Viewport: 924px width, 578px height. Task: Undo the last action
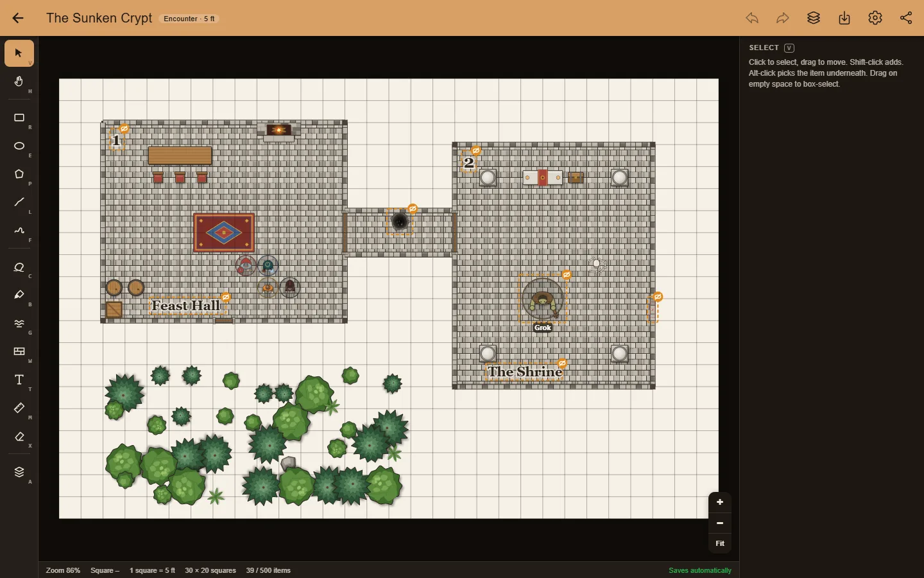pyautogui.click(x=752, y=18)
